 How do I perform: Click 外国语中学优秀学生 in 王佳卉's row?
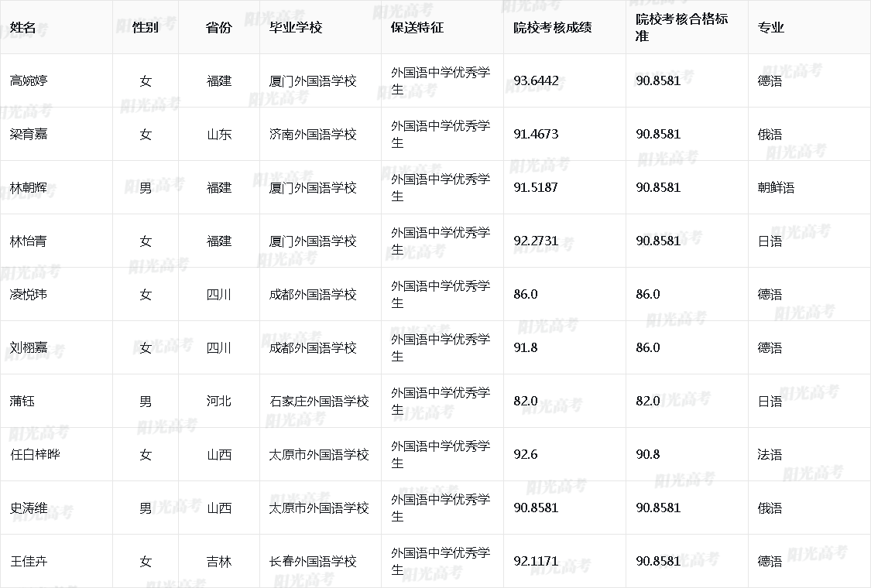click(441, 562)
